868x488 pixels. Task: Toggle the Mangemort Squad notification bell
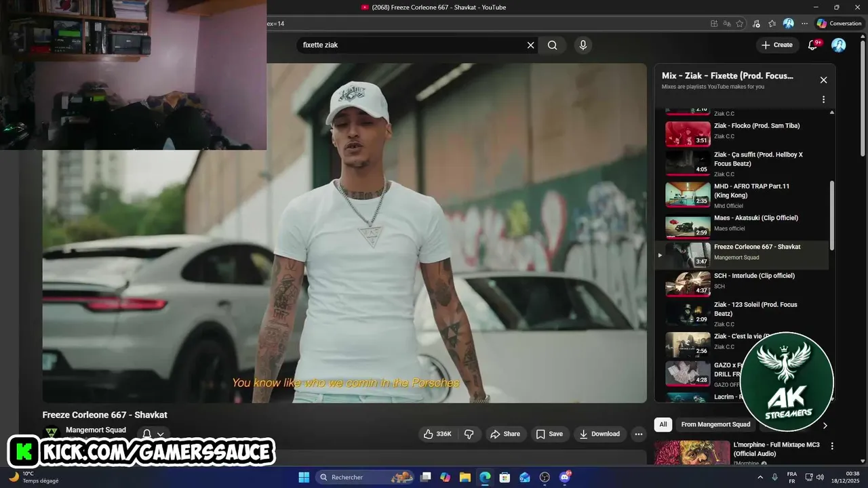tap(146, 434)
